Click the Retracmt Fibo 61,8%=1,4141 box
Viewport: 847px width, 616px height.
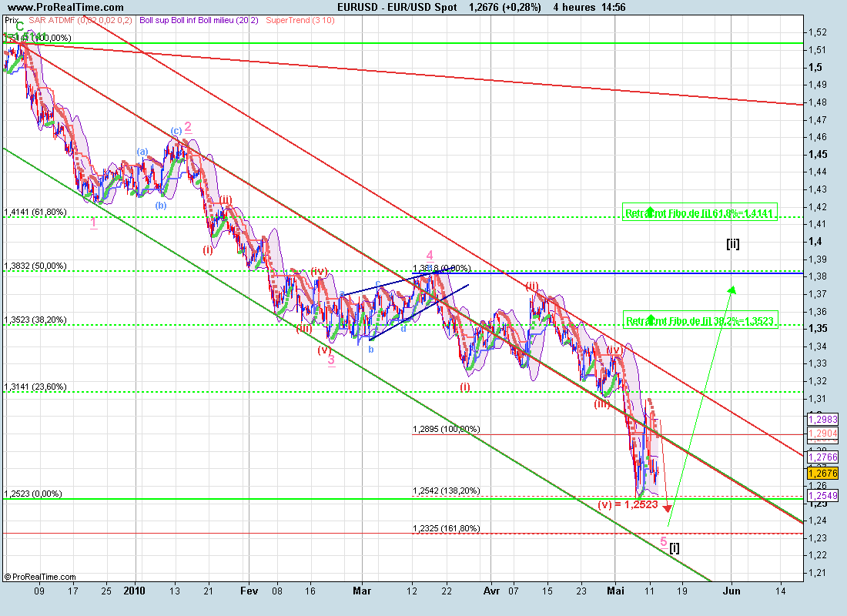[x=700, y=213]
